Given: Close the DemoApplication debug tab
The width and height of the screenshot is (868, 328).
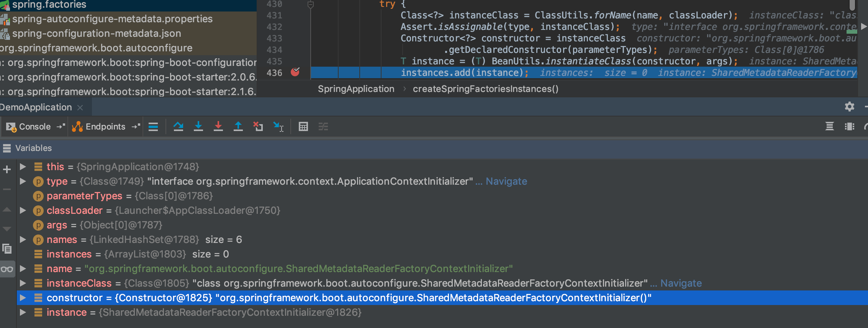Looking at the screenshot, I should point(80,108).
